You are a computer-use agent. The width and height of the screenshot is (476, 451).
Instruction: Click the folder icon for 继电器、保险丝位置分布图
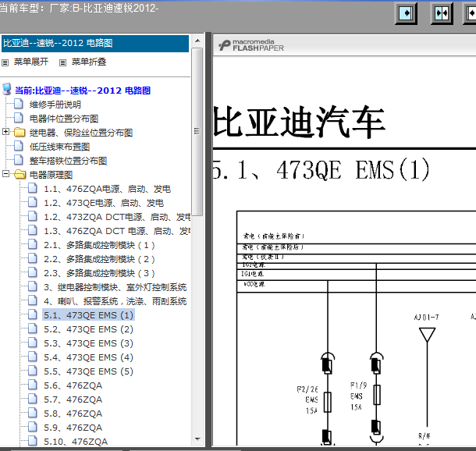pos(20,132)
